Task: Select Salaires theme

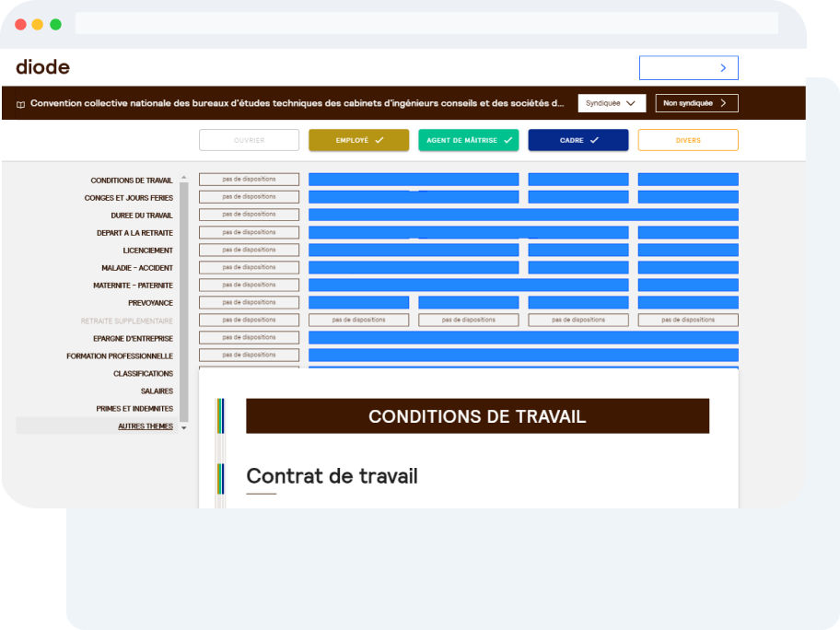Action: coord(157,391)
